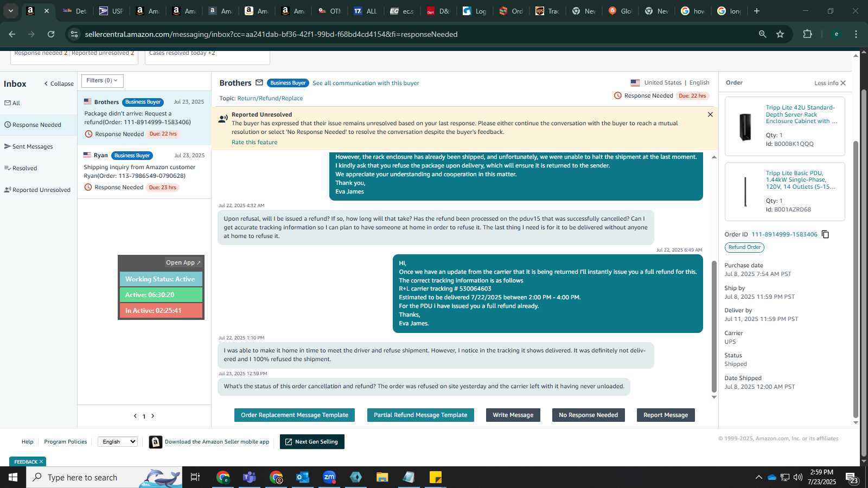Open the notification center icon

pos(851,478)
